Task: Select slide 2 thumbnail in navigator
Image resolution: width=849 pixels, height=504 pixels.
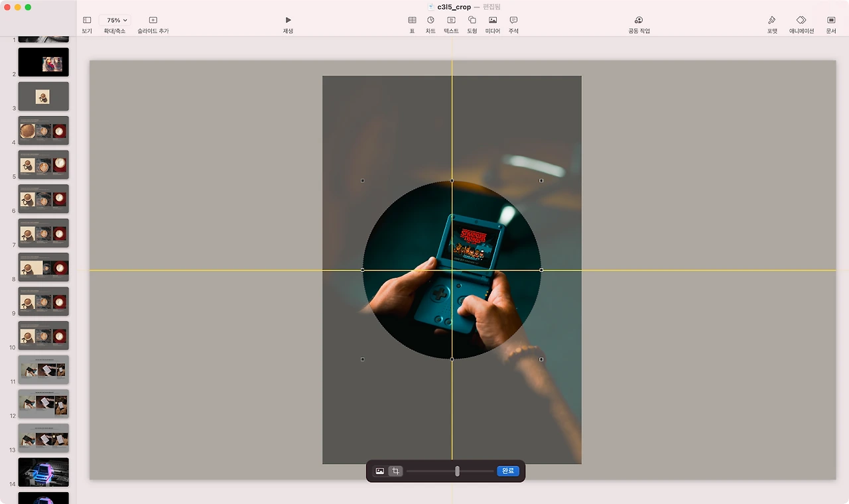Action: (43, 62)
